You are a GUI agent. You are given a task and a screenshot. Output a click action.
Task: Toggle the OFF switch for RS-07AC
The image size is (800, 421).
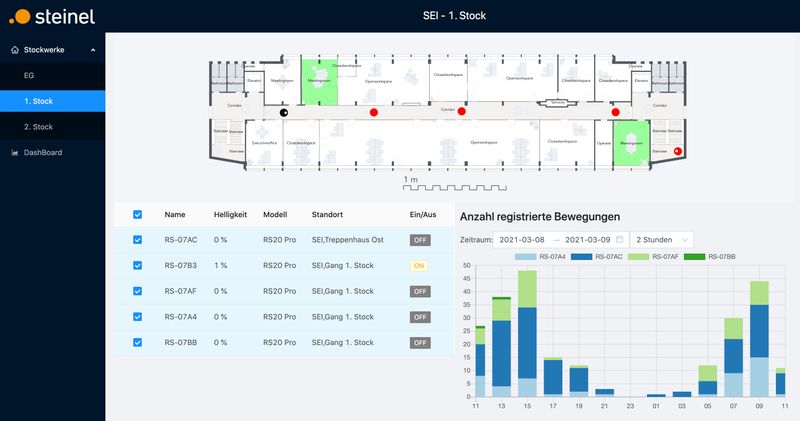tap(420, 240)
